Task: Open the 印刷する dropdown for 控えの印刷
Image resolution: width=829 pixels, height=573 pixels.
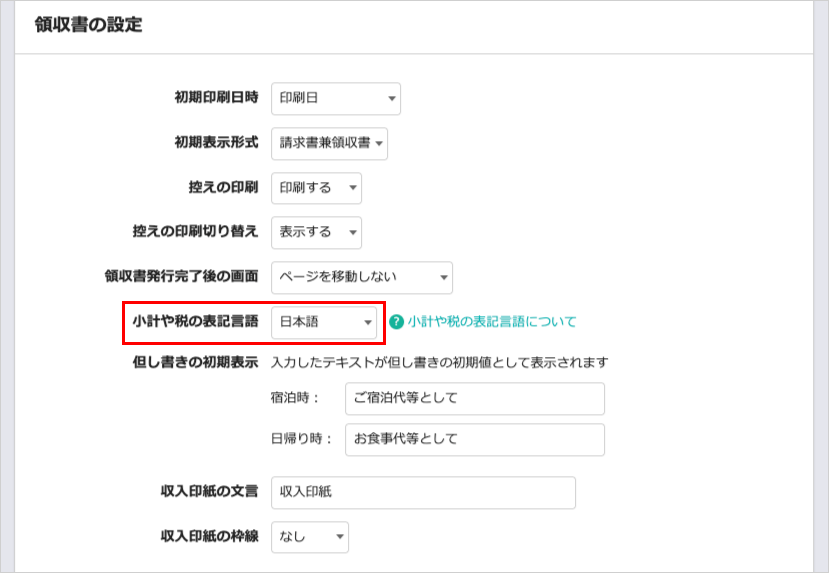Action: point(316,188)
